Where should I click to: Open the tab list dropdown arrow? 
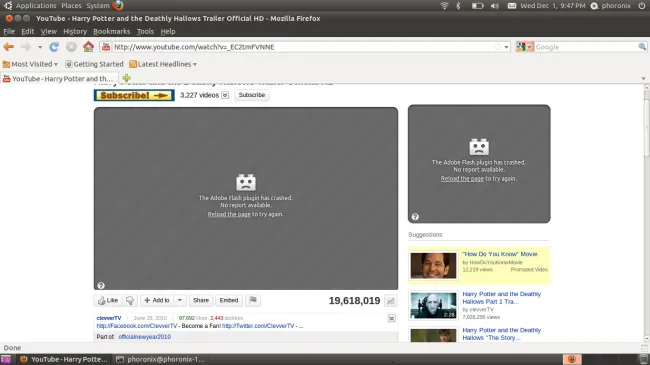coord(643,78)
